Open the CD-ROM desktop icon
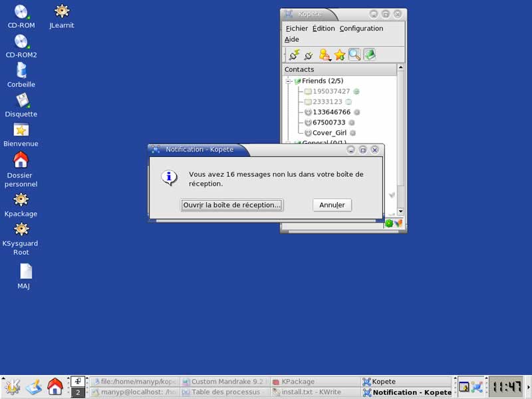 pyautogui.click(x=21, y=16)
